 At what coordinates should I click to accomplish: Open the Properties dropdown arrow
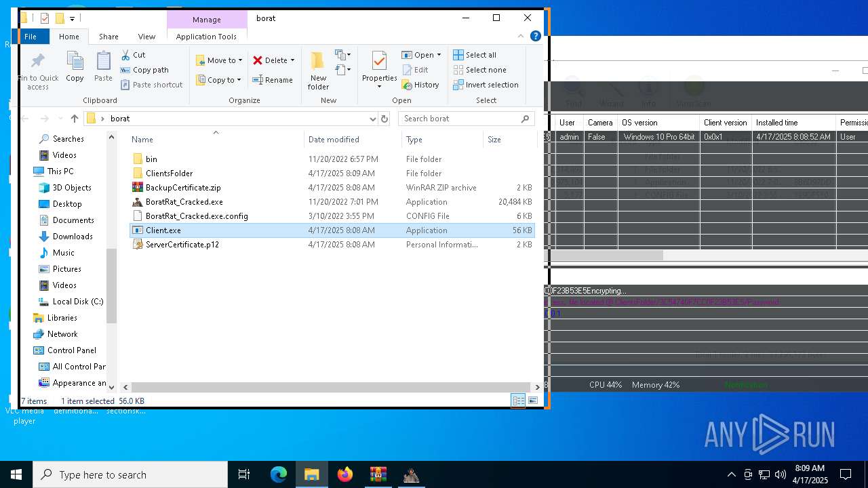click(379, 87)
